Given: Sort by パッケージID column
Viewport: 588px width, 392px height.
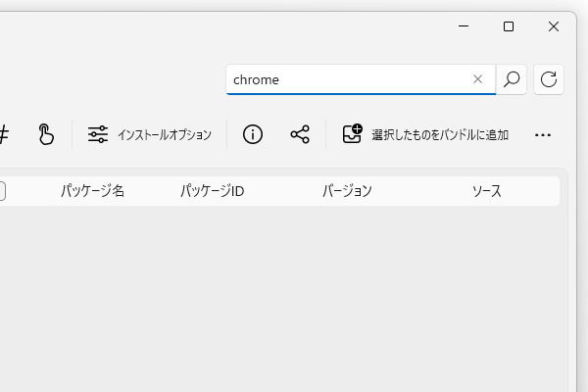Looking at the screenshot, I should coord(213,191).
